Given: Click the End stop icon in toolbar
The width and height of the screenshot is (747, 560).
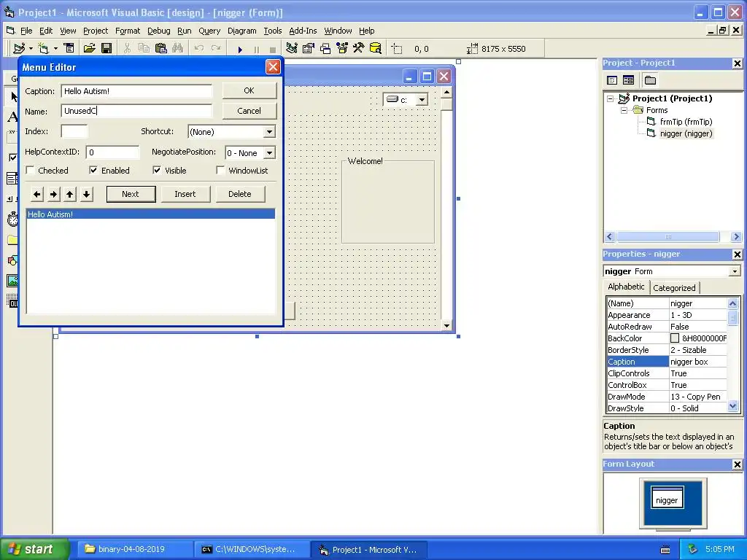Looking at the screenshot, I should (273, 49).
